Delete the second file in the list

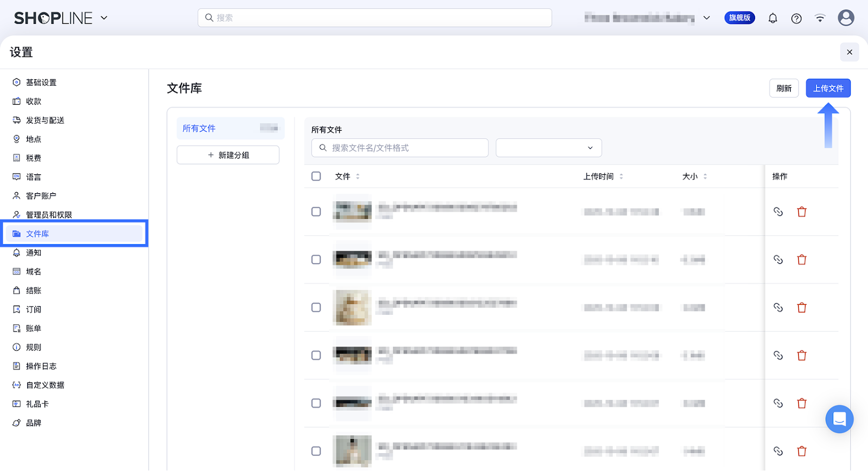coord(802,259)
